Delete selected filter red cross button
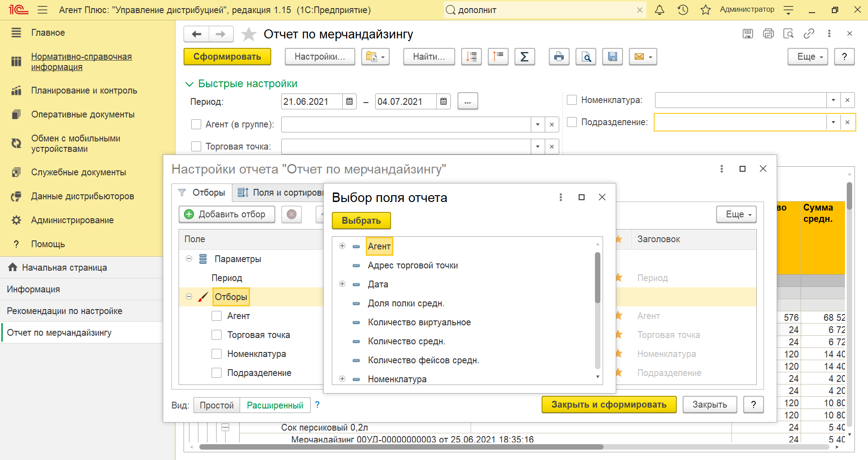 coord(292,214)
